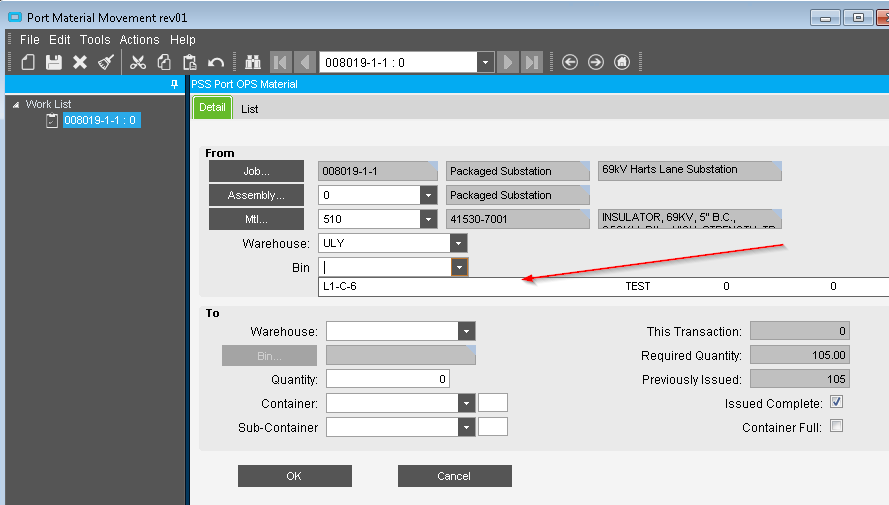Image resolution: width=889 pixels, height=505 pixels.
Task: Go to previous record arrow
Action: tap(304, 62)
